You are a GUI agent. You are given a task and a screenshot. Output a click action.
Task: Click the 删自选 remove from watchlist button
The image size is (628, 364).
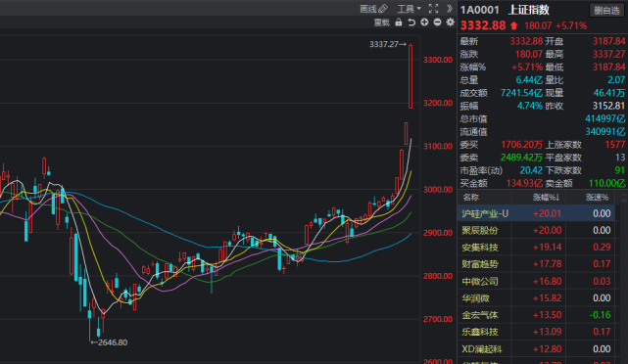pos(606,11)
